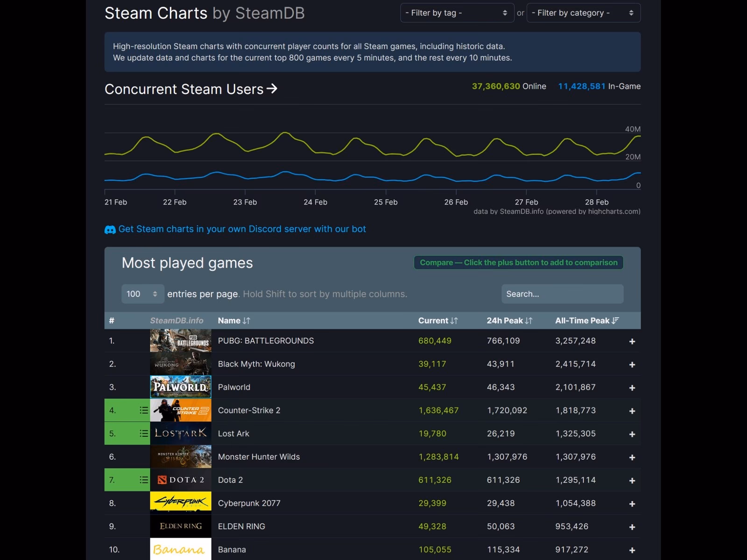Change the entries per page selector
747x560 pixels.
pyautogui.click(x=142, y=294)
